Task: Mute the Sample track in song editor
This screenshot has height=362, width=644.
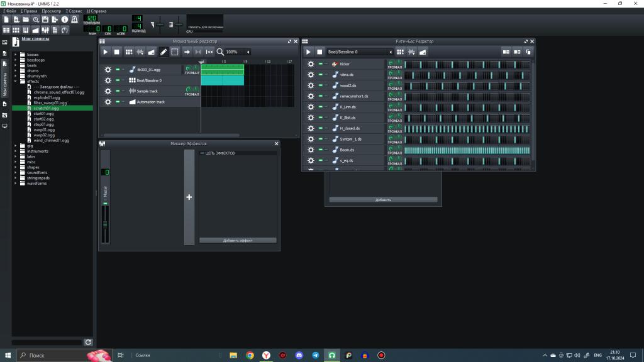Action: pos(118,90)
